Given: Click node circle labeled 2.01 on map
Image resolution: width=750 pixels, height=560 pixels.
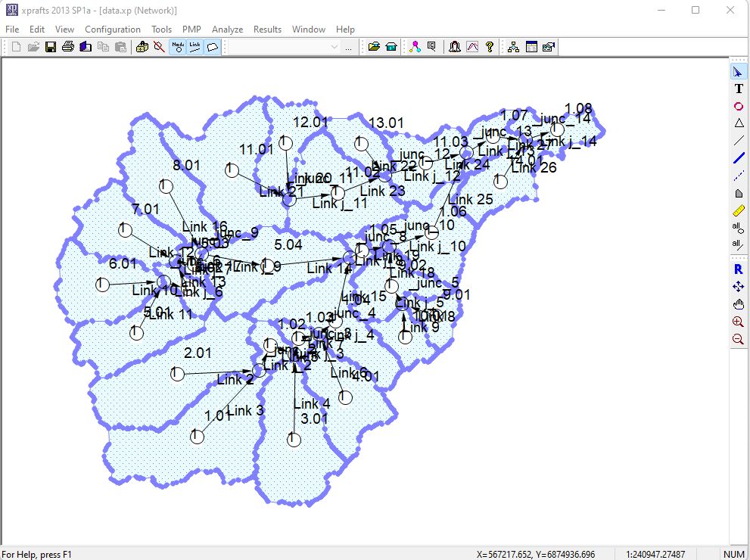Looking at the screenshot, I should click(177, 374).
